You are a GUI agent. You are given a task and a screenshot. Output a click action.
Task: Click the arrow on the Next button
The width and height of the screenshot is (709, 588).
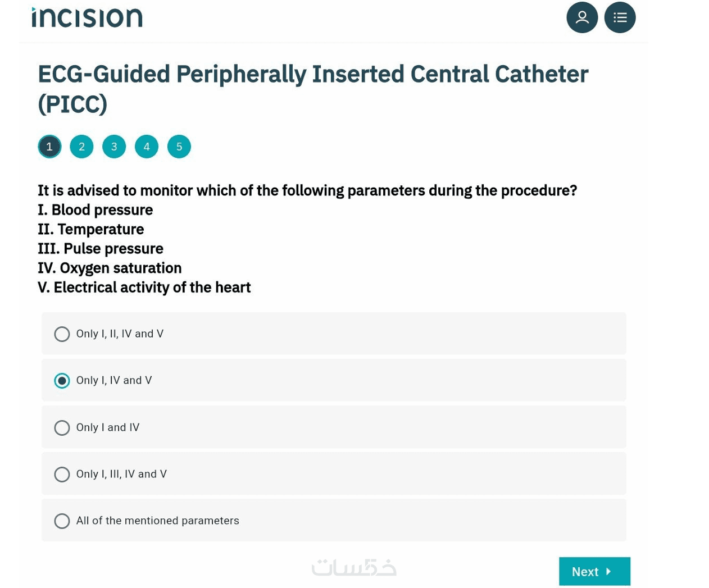608,571
